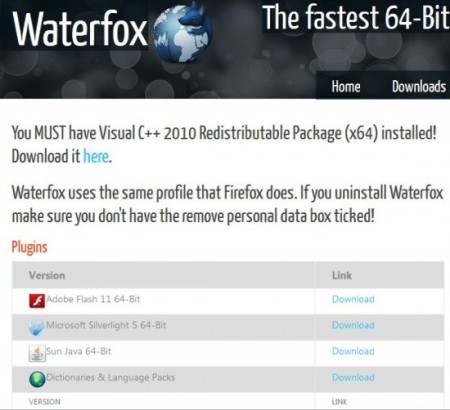Click the Waterfox title text
The width and height of the screenshot is (450, 410).
80,29
